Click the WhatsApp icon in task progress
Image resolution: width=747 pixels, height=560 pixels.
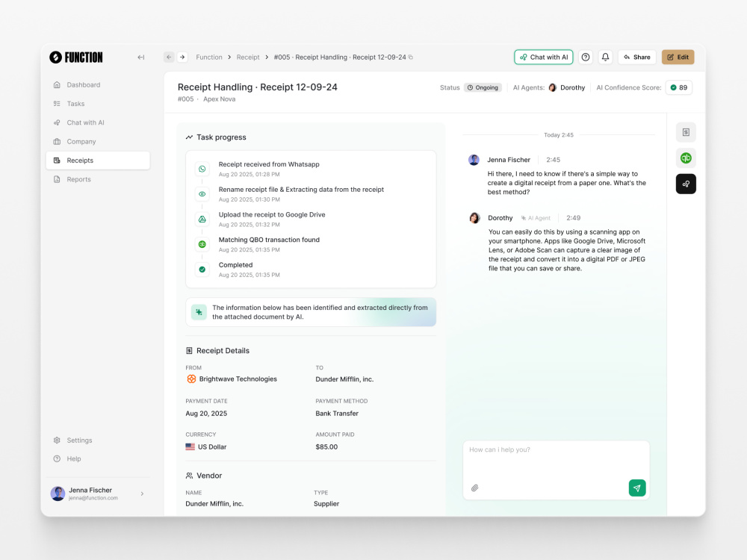tap(202, 169)
